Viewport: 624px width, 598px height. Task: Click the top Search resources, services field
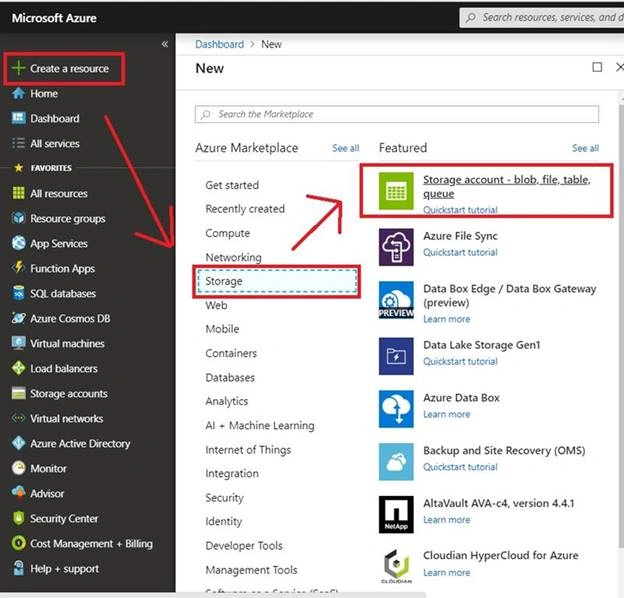point(542,18)
